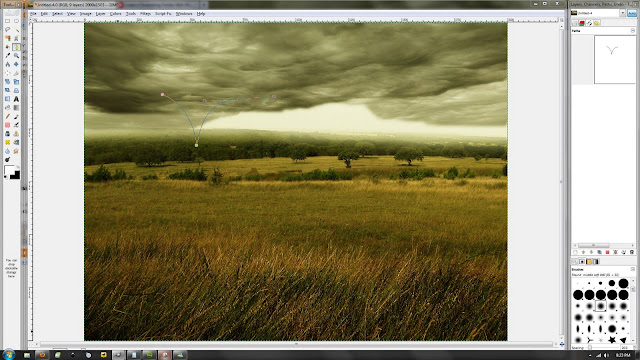640x360 pixels.
Task: Switch to the Paths tab in the dock
Action: 589,23
